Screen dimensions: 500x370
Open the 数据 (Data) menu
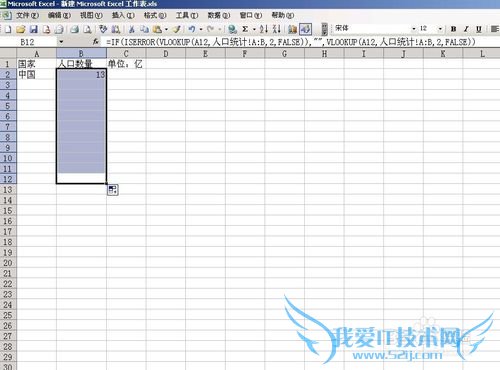click(219, 15)
